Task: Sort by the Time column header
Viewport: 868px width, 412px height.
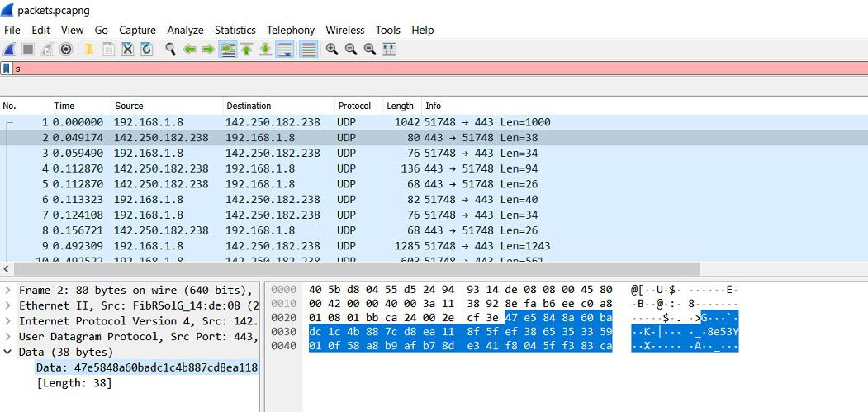Action: pyautogui.click(x=81, y=106)
